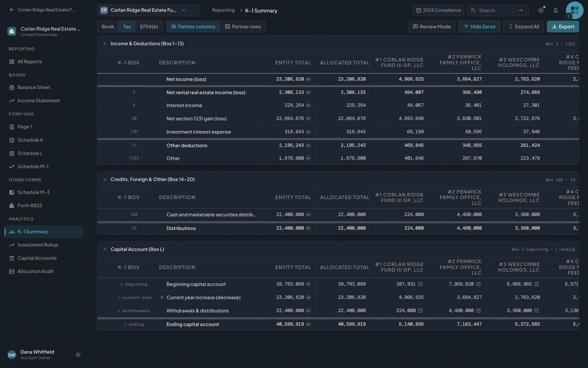The width and height of the screenshot is (588, 368).
Task: Open Capital Accounts page
Action: click(x=44, y=258)
